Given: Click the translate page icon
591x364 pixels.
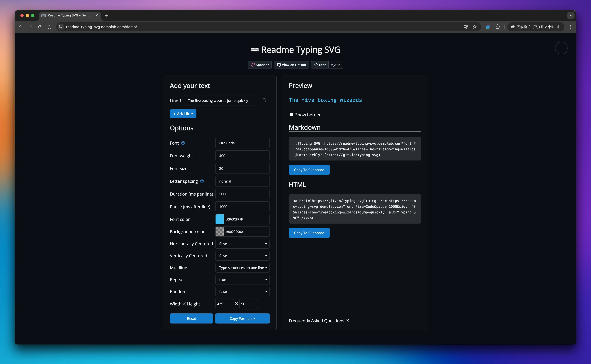Looking at the screenshot, I should point(466,27).
